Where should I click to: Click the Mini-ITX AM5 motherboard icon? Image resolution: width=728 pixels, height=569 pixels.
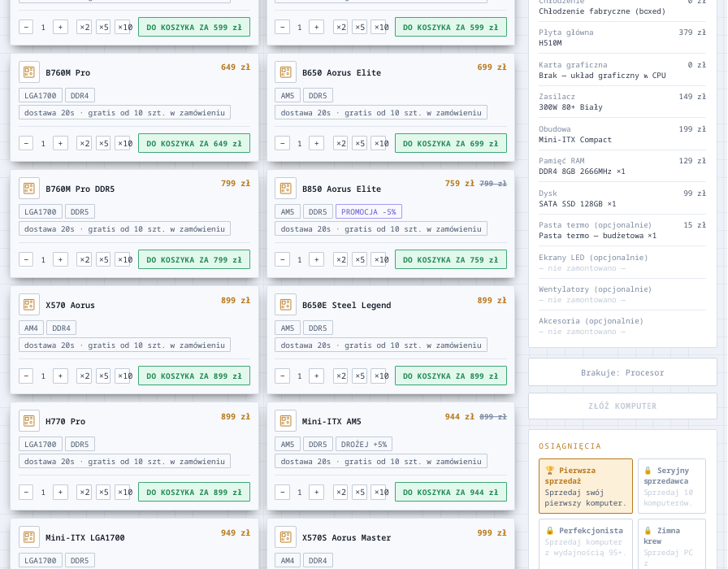[285, 421]
